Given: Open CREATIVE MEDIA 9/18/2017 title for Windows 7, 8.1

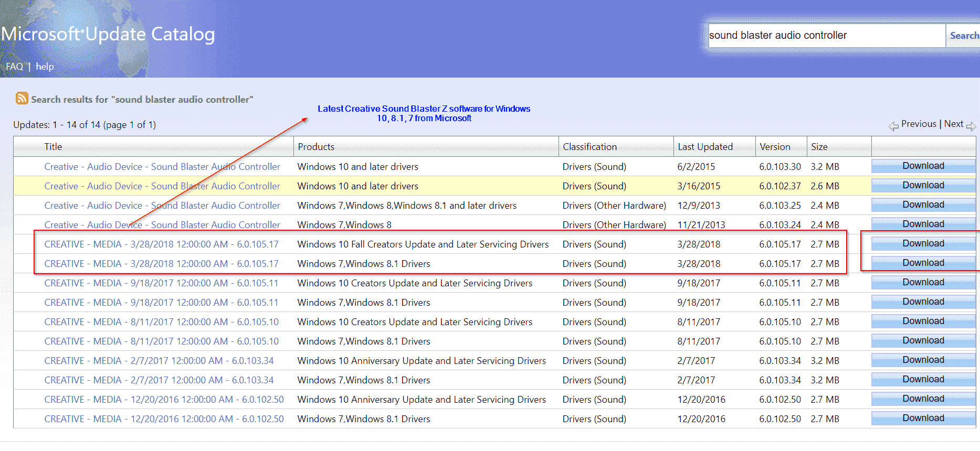Looking at the screenshot, I should (161, 303).
